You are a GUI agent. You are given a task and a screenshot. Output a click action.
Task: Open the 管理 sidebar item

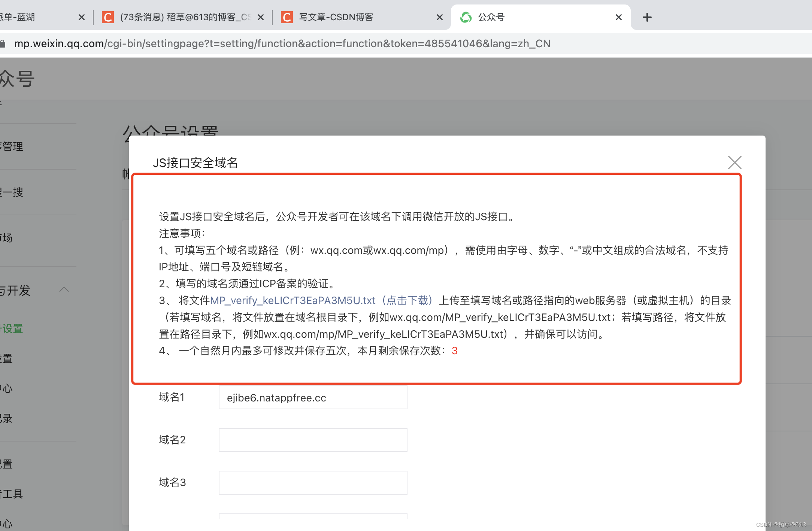pyautogui.click(x=12, y=146)
